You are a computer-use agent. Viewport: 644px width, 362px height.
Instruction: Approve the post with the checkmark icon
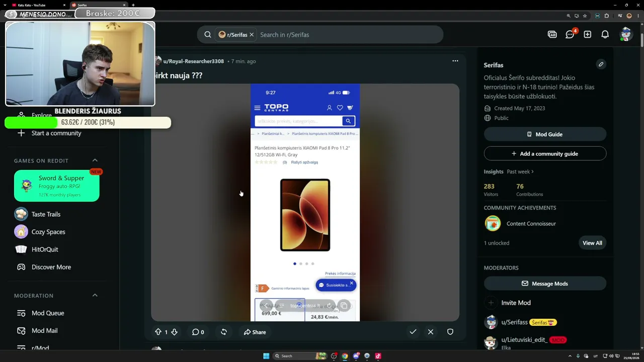413,332
